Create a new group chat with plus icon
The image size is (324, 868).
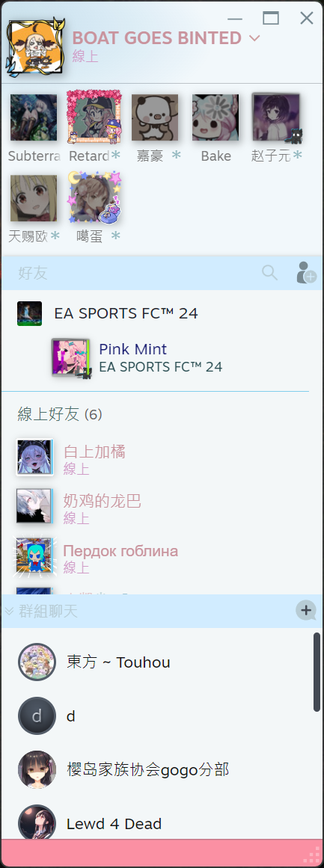coord(306,611)
